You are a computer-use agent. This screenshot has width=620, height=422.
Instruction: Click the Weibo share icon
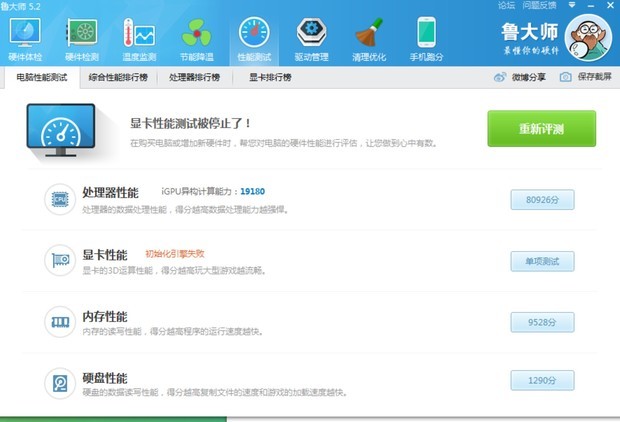[x=500, y=77]
